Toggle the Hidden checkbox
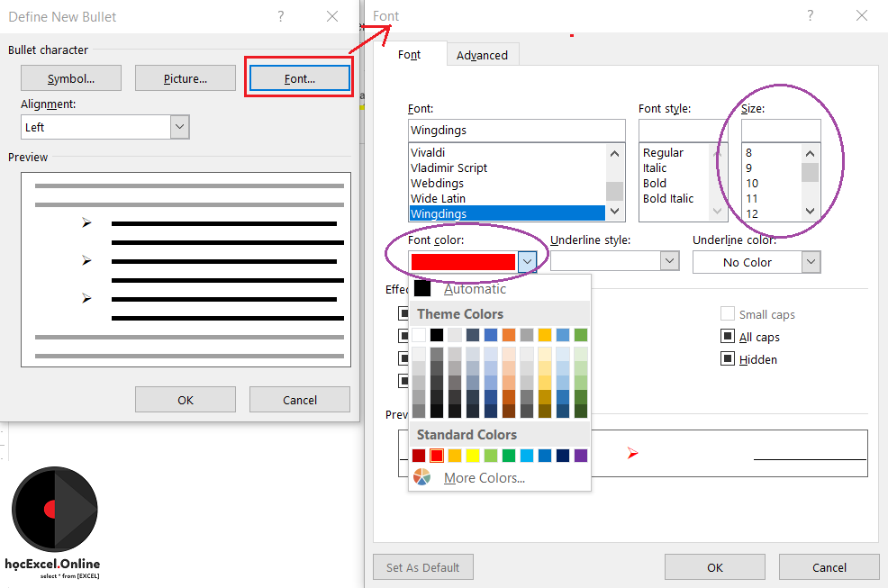888x588 pixels. tap(728, 359)
